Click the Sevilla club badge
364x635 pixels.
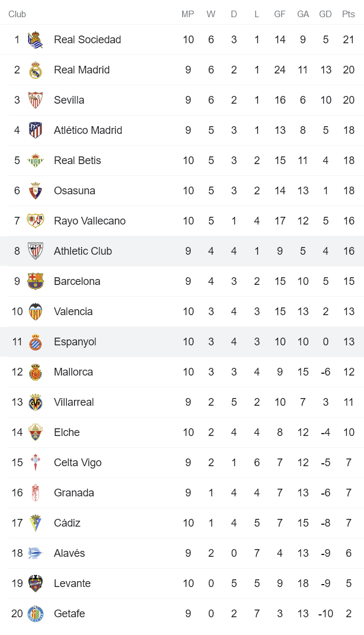pos(36,100)
